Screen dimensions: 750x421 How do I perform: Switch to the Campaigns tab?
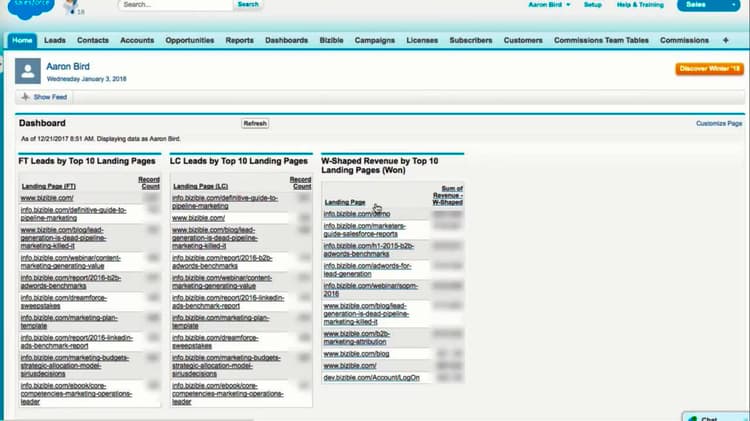(x=375, y=41)
